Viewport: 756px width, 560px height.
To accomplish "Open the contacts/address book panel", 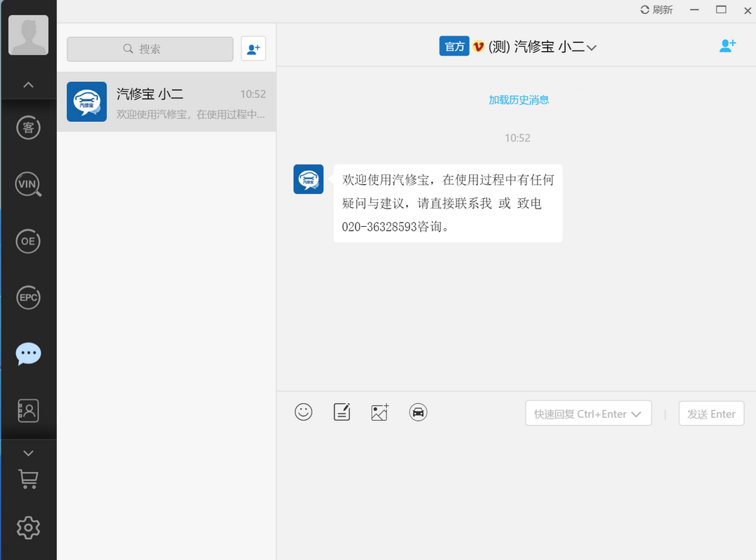I will click(28, 410).
